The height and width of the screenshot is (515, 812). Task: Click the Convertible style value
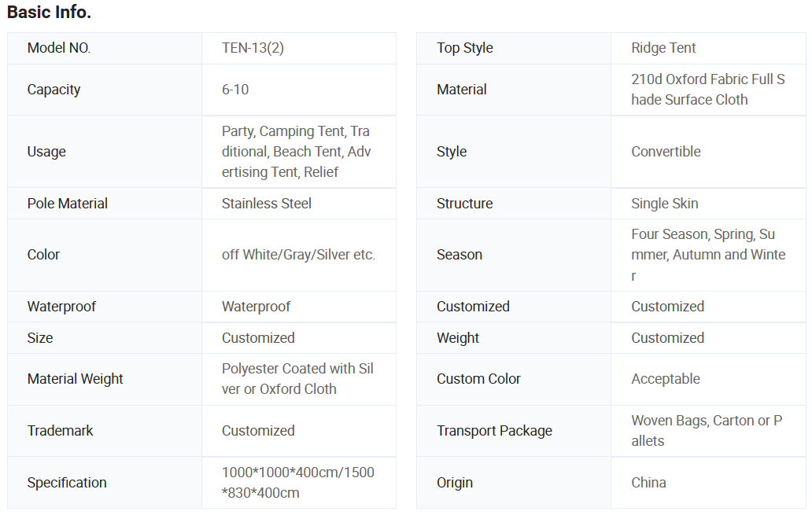666,152
